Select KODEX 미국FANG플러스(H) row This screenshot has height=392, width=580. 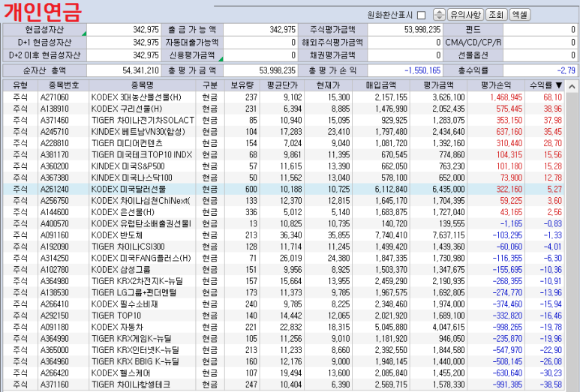[x=284, y=258]
